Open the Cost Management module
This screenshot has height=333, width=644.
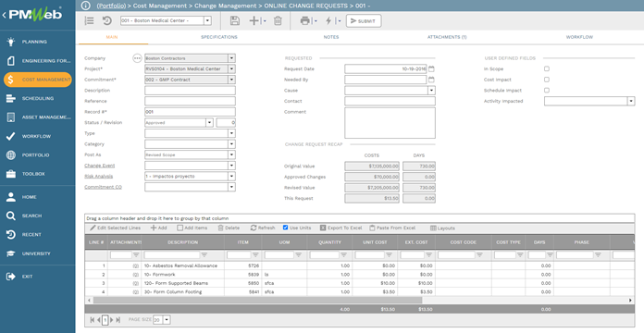point(37,80)
